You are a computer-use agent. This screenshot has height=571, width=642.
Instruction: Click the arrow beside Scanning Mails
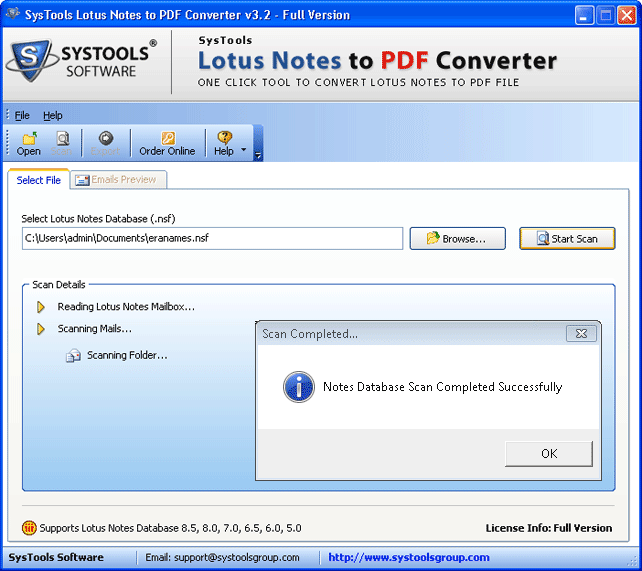41,329
